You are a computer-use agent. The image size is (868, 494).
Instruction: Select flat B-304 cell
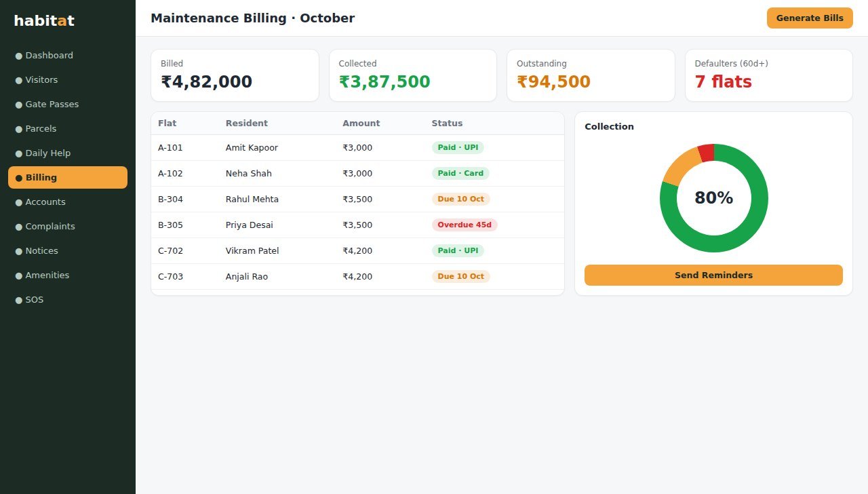coord(170,199)
